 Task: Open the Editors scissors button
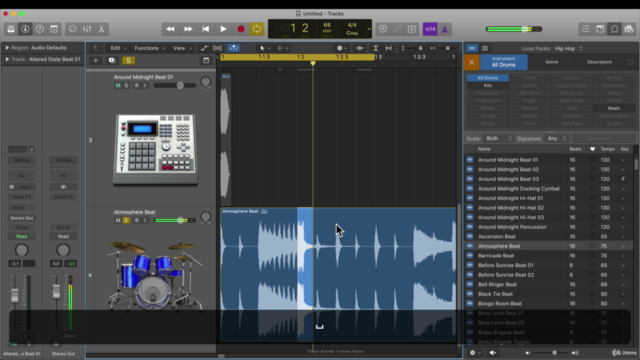click(x=101, y=29)
